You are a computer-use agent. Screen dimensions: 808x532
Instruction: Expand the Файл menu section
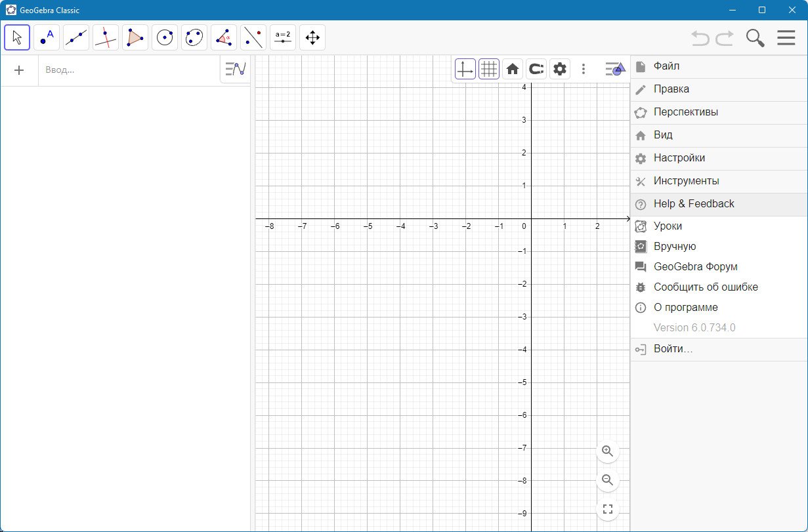pyautogui.click(x=719, y=66)
